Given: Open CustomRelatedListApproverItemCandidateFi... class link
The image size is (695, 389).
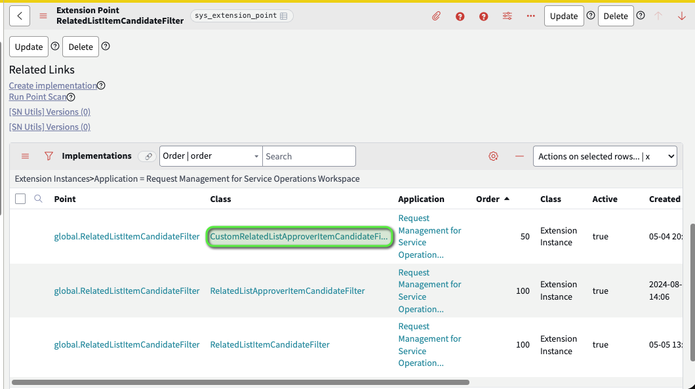Looking at the screenshot, I should (x=299, y=237).
